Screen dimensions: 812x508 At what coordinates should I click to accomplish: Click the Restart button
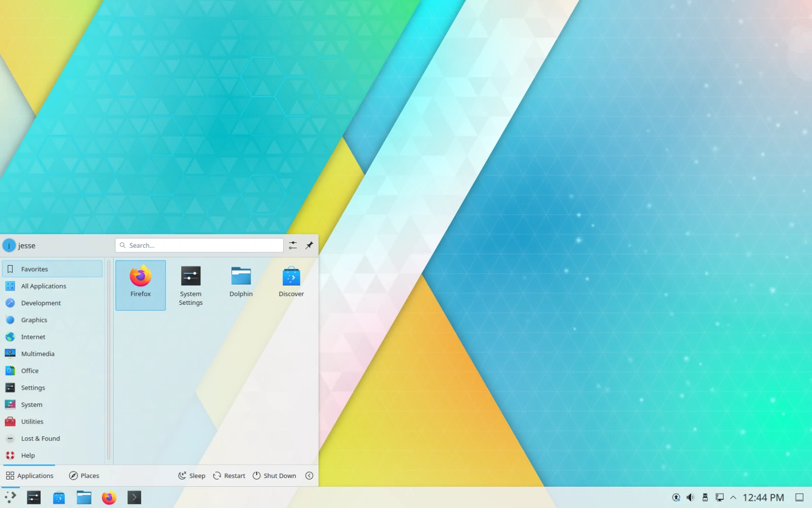pyautogui.click(x=229, y=475)
